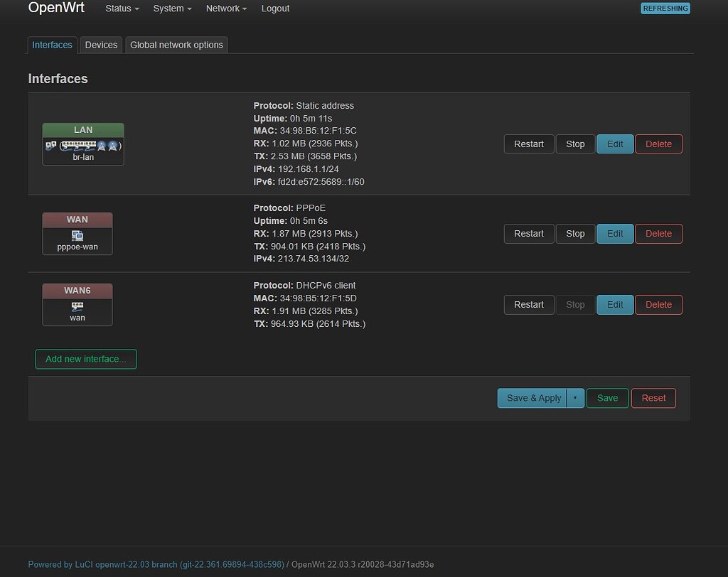Open the Status dropdown menu
Screen dimensions: 728x577
tap(122, 9)
